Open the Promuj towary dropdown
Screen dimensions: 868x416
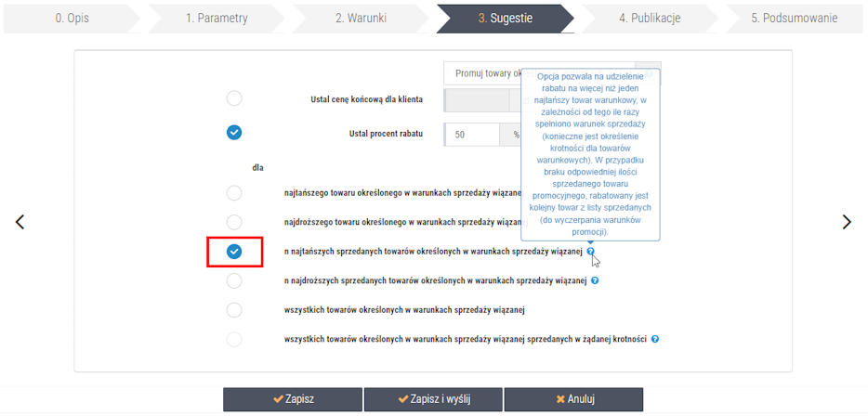coord(552,73)
